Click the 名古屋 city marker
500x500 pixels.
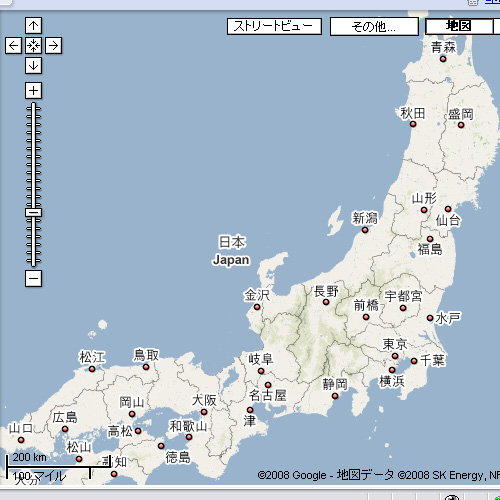pos(268,385)
